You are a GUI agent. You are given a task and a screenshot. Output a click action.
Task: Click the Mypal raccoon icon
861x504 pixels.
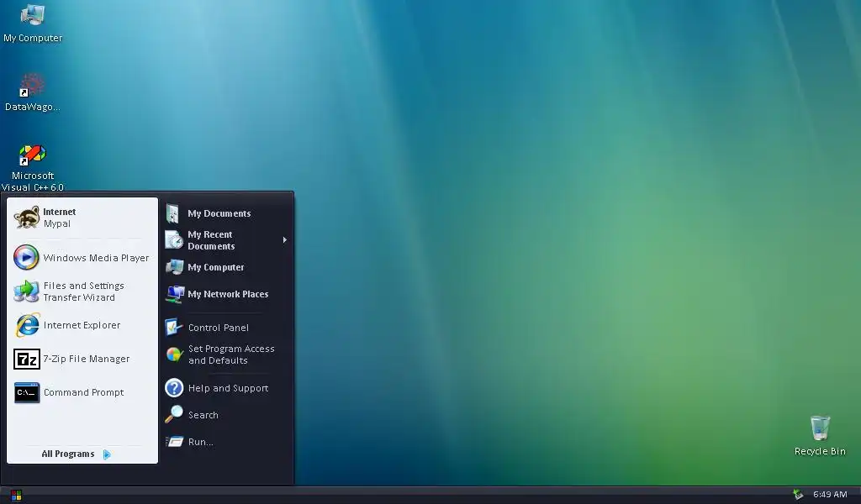(x=26, y=218)
